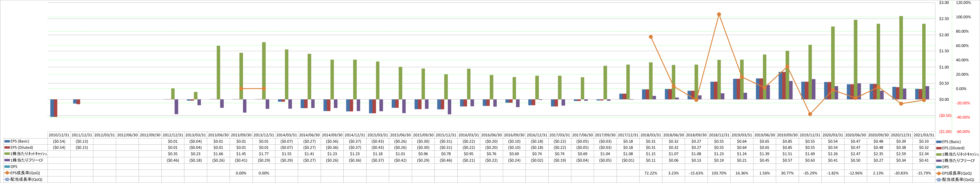The image size is (980, 183).
Task: Click the negative EPS bars for 2010/12/31
Action: (54, 108)
